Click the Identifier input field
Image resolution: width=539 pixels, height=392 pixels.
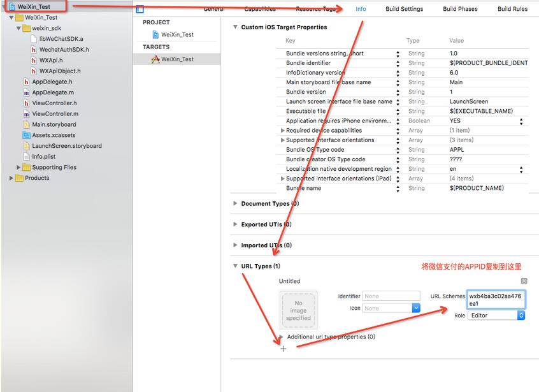391,296
